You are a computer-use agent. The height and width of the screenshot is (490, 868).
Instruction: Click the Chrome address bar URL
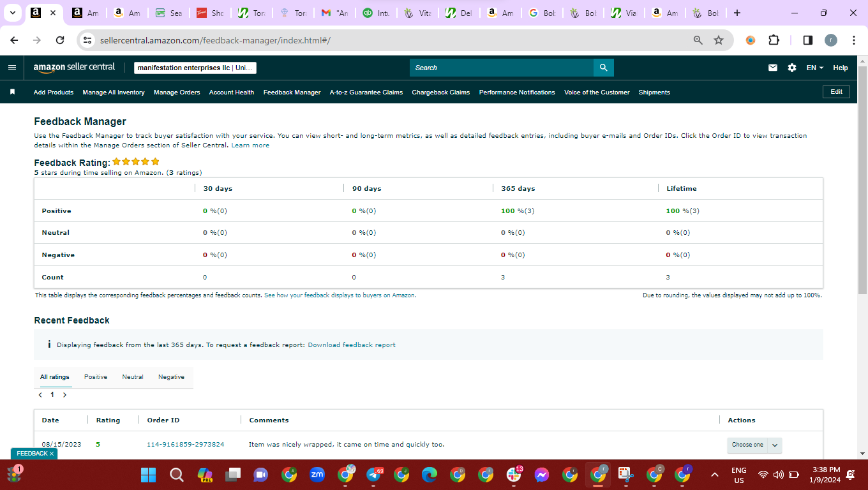click(x=216, y=40)
